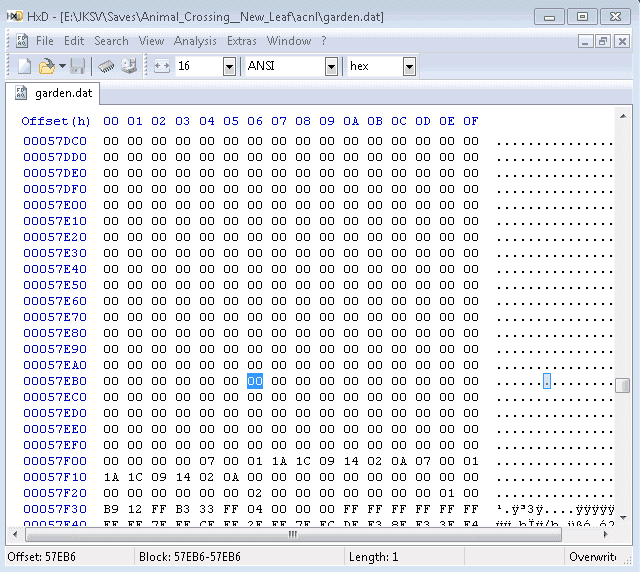Open the Search menu
This screenshot has width=640, height=572.
[111, 41]
